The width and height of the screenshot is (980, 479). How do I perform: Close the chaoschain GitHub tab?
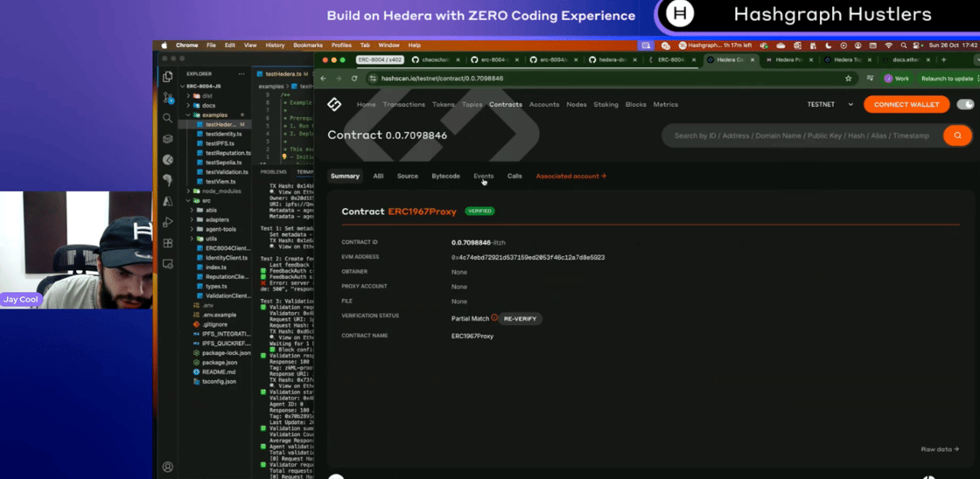pyautogui.click(x=458, y=60)
